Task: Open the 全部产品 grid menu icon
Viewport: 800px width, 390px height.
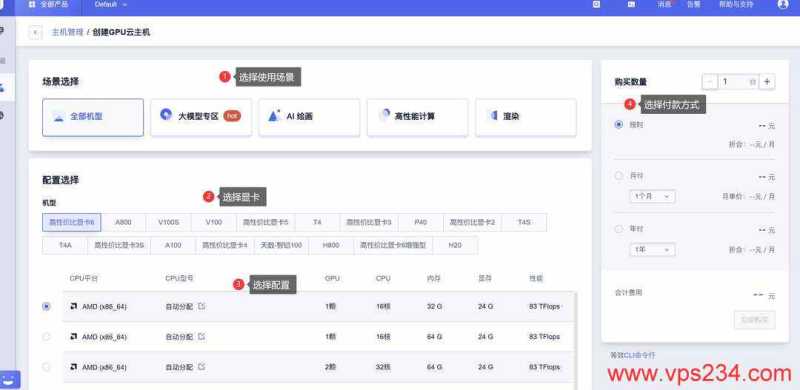Action: [x=32, y=4]
